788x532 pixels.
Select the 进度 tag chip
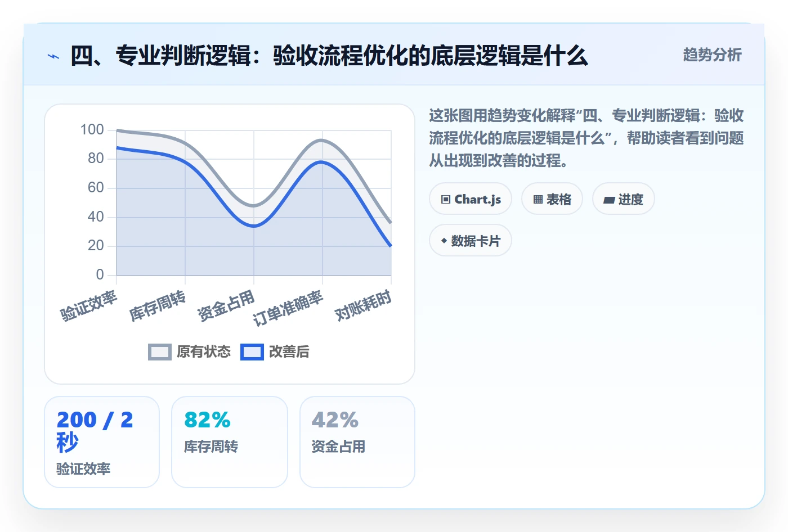(624, 199)
